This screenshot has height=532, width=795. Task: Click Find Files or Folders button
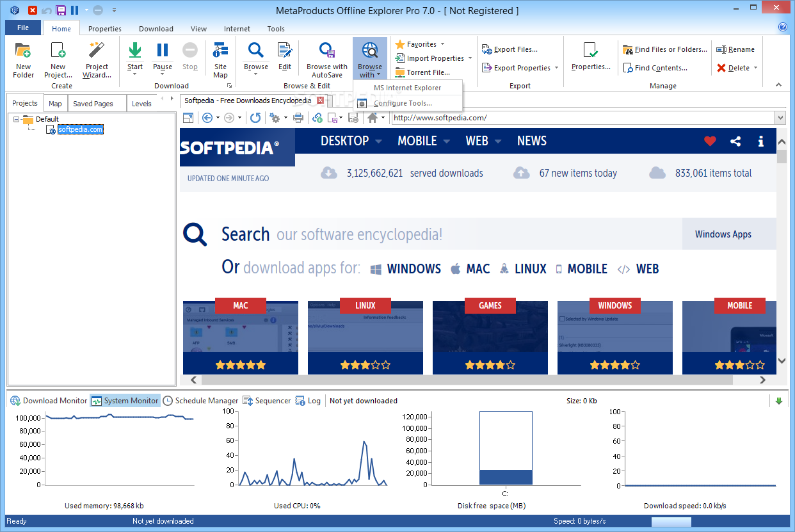point(665,49)
